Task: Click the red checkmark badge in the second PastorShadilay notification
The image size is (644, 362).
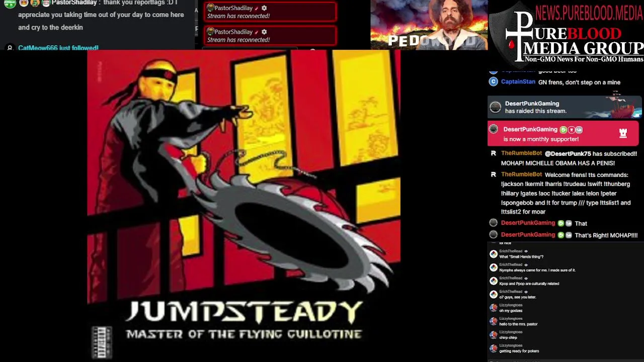Action: [257, 32]
